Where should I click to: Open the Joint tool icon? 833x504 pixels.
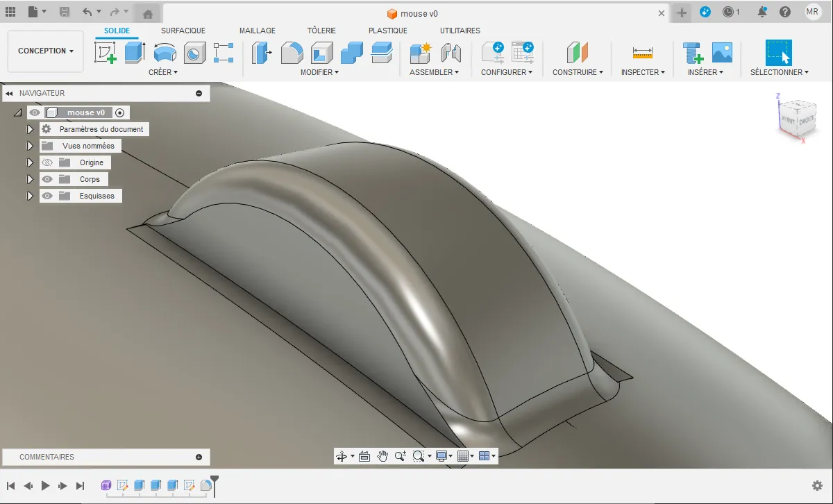pyautogui.click(x=451, y=53)
